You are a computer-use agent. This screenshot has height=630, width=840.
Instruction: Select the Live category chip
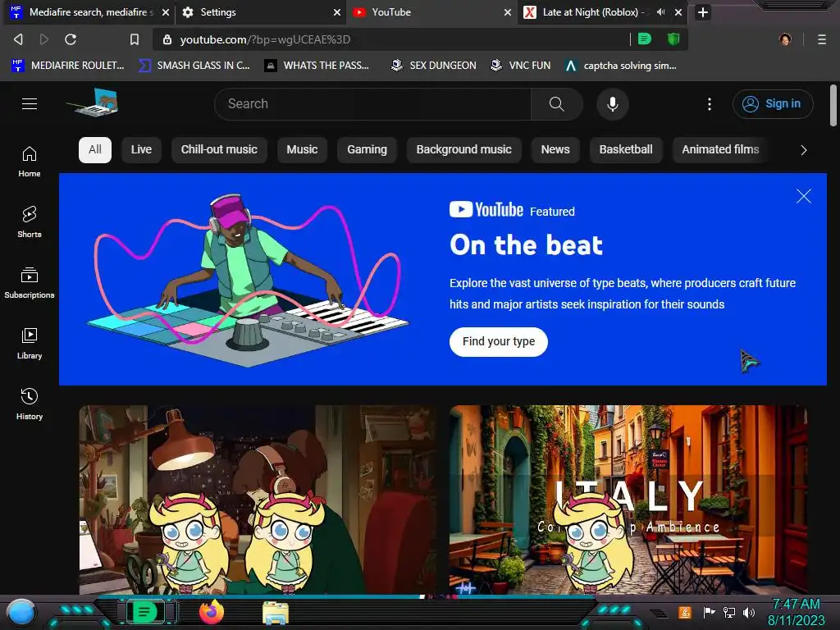point(141,149)
